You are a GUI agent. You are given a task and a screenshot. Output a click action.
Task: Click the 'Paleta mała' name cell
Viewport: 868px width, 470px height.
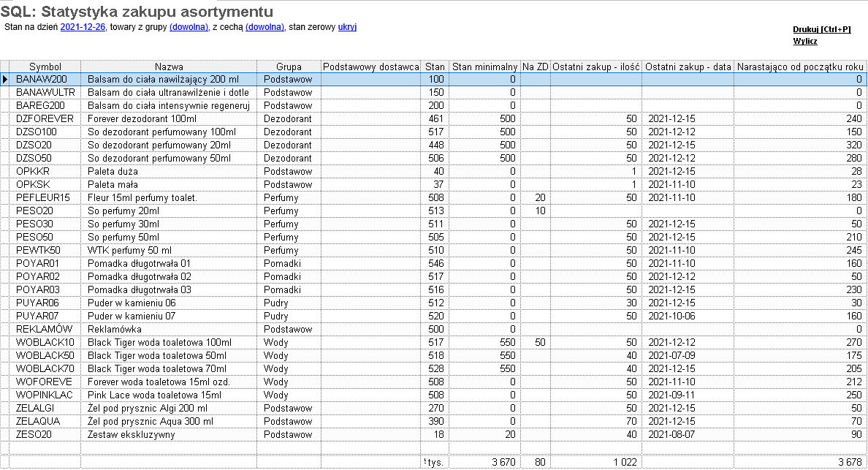169,184
